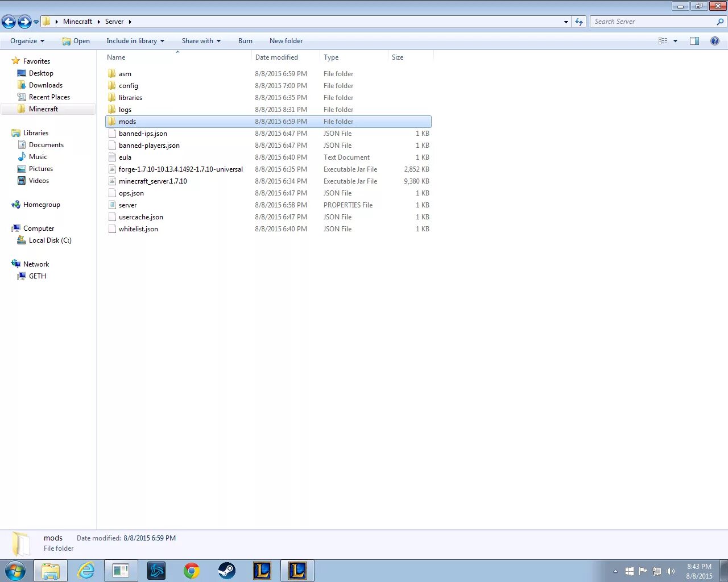Click the Burn toolbar button

[x=245, y=41]
